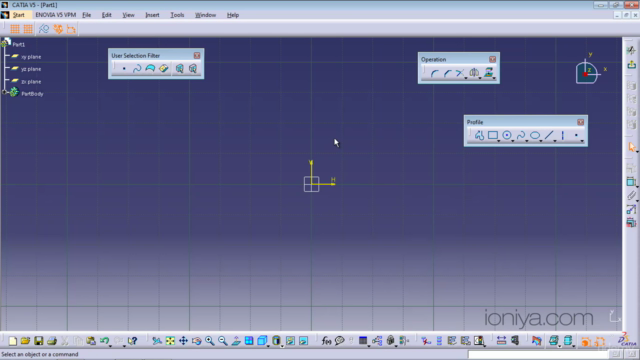
Task: Open the Point tool dropdown arrow
Action: (582, 141)
